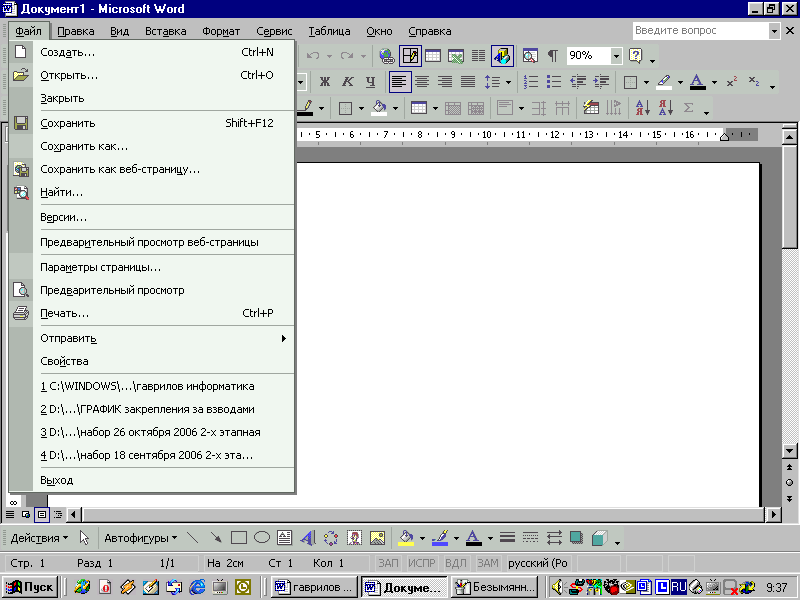The image size is (800, 600).
Task: Click Выход to exit Word
Action: point(163,480)
